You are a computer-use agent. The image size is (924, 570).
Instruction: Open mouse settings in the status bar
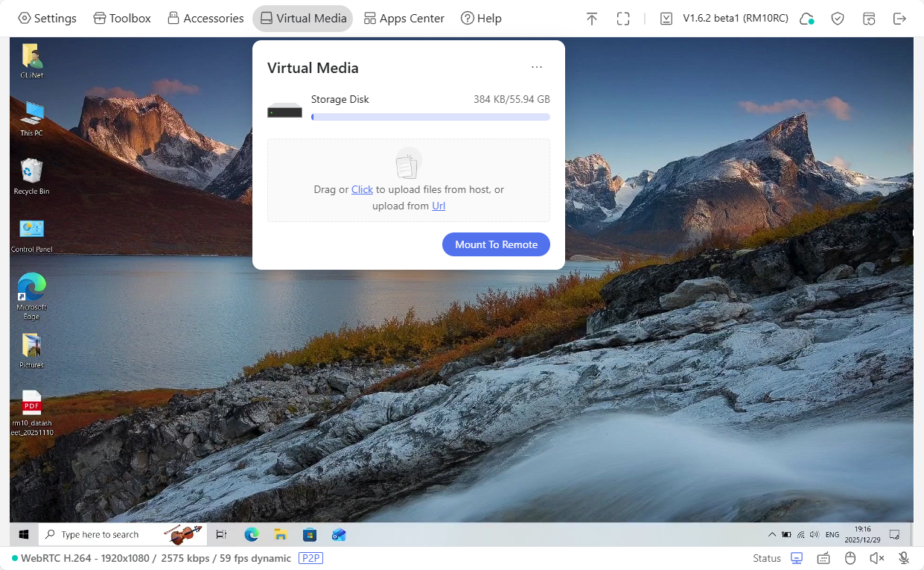tap(850, 557)
